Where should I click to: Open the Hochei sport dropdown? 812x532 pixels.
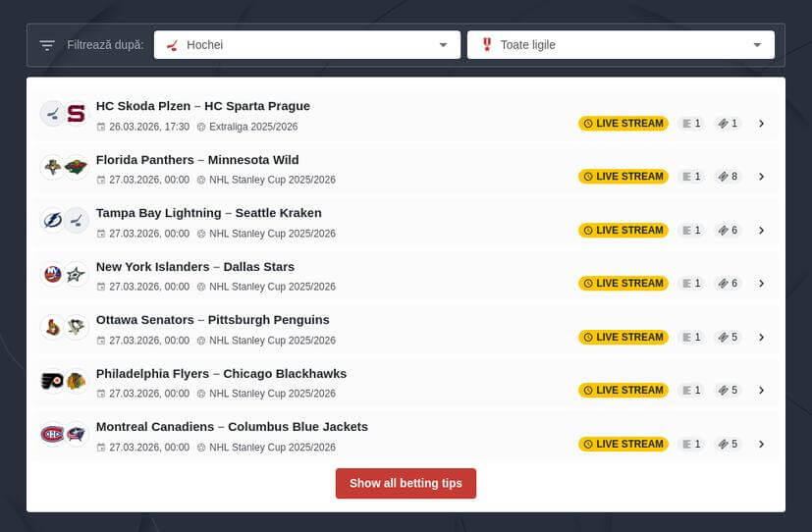pos(306,45)
